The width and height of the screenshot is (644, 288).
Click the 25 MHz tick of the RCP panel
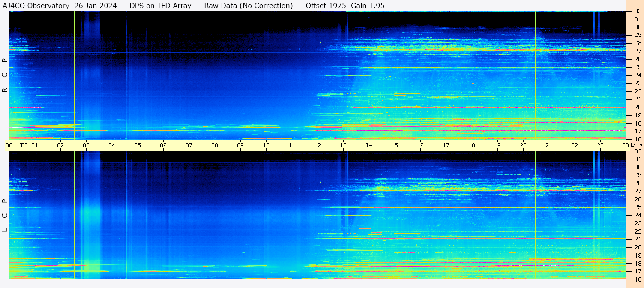637,67
